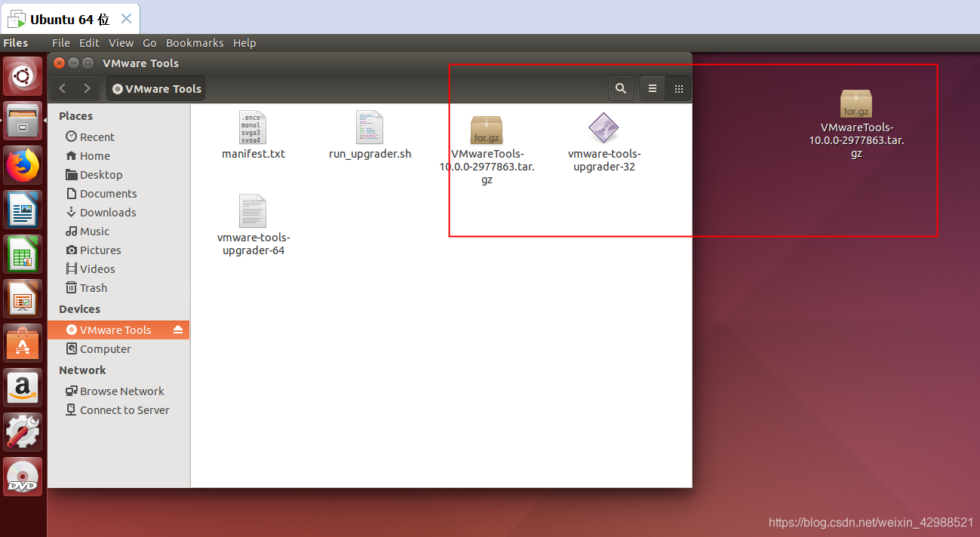Open Ubuntu Dash search launcher
The height and width of the screenshot is (537, 980).
click(23, 77)
